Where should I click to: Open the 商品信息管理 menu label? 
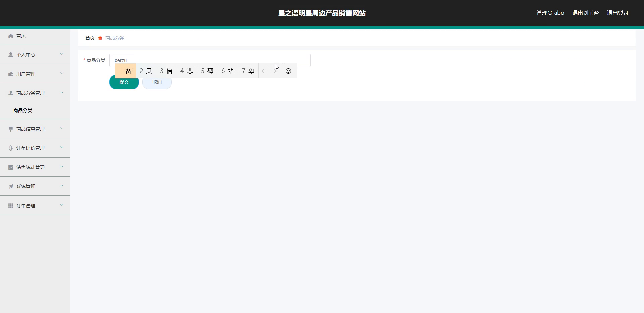click(x=31, y=129)
